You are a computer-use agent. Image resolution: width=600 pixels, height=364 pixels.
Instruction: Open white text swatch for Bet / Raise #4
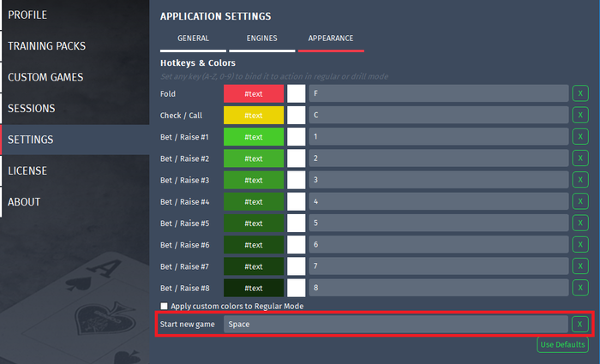coord(297,201)
